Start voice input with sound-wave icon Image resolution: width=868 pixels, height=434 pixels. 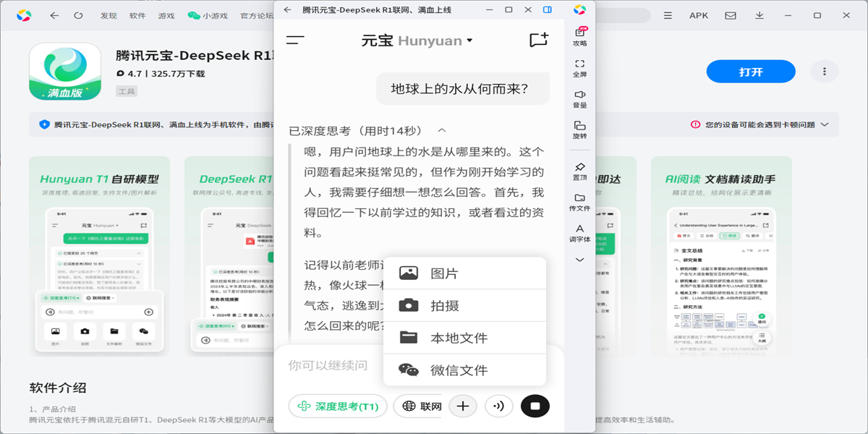click(x=498, y=406)
